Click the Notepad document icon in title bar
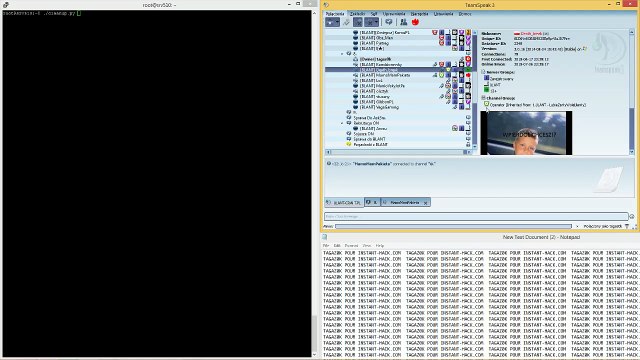This screenshot has width=640, height=360. pyautogui.click(x=324, y=237)
